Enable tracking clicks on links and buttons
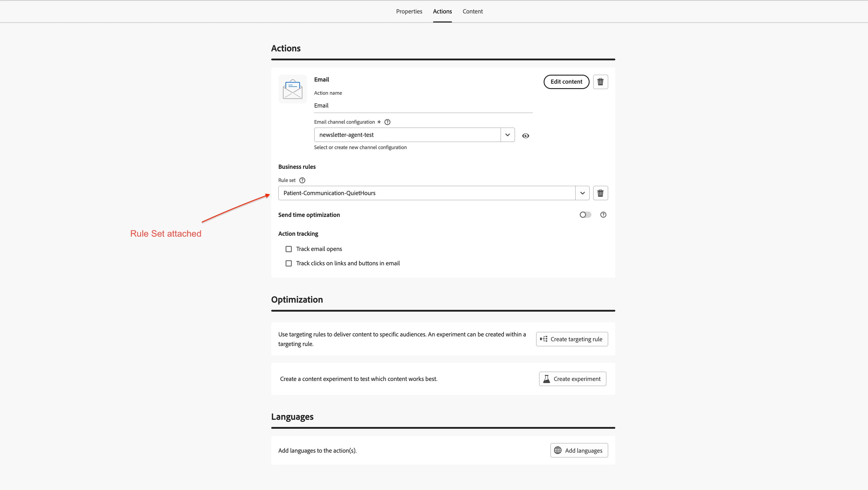The height and width of the screenshot is (490, 868). pos(289,263)
